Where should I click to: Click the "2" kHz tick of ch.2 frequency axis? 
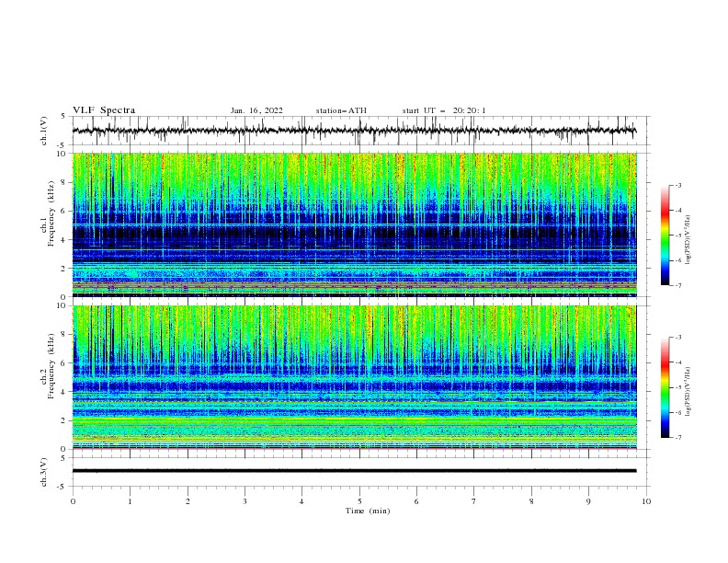point(63,420)
